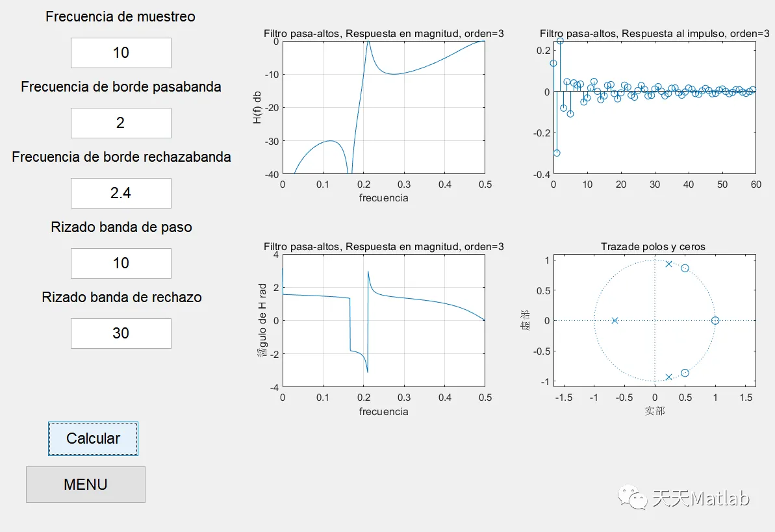Viewport: 775px width, 532px height.
Task: Click the zero marker at real value 1
Action: point(715,320)
